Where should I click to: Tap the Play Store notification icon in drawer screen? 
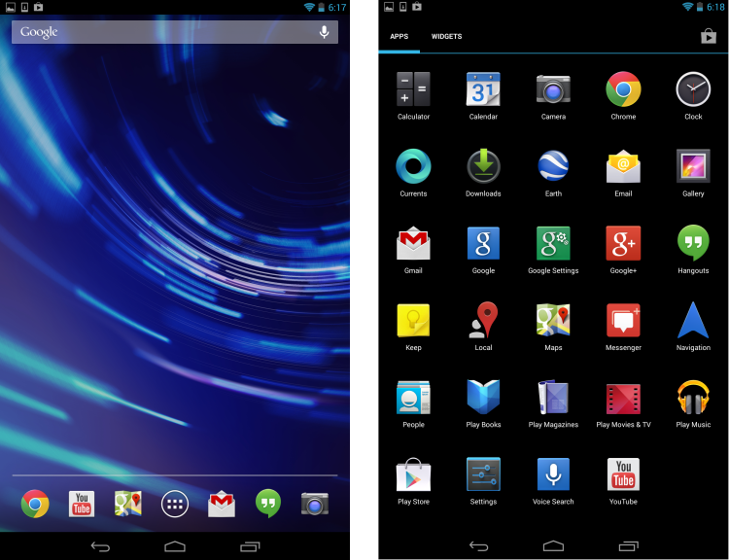417,7
